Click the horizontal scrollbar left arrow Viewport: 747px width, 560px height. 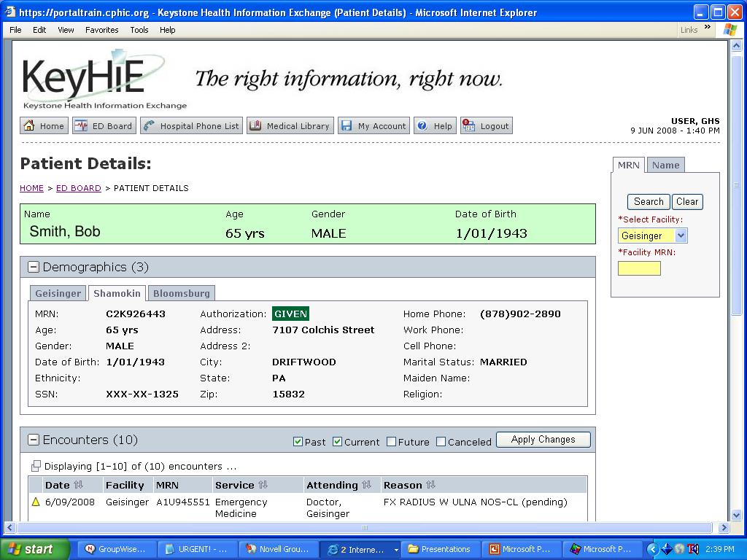[9, 528]
